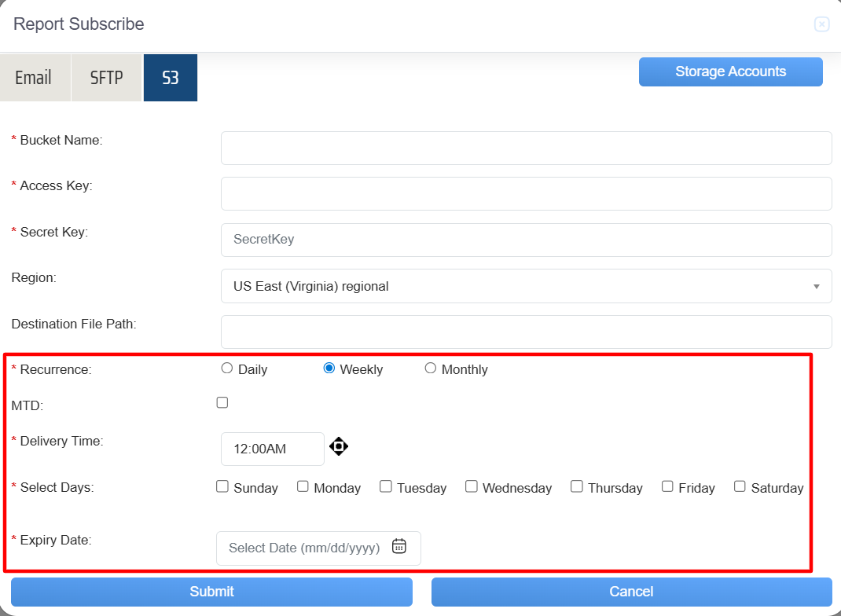Screen dimensions: 841x616
Task: Check the Saturday checkbox
Action: pos(740,487)
